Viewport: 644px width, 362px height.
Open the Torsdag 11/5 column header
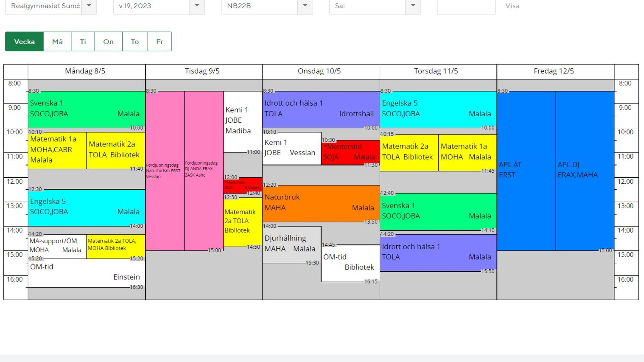click(438, 71)
